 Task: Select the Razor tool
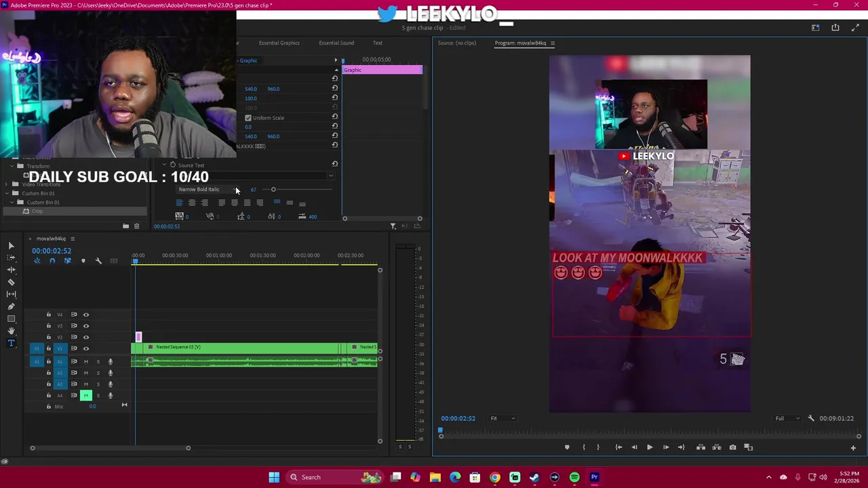[11, 282]
